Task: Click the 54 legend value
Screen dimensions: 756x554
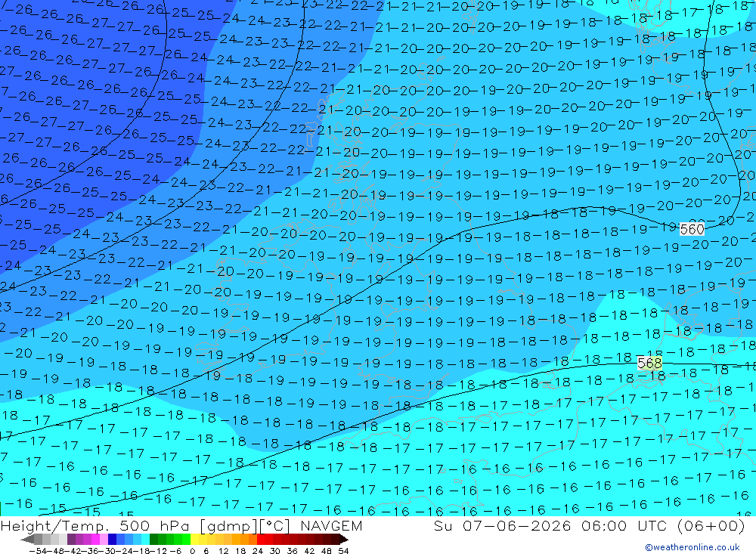Action: tap(343, 551)
